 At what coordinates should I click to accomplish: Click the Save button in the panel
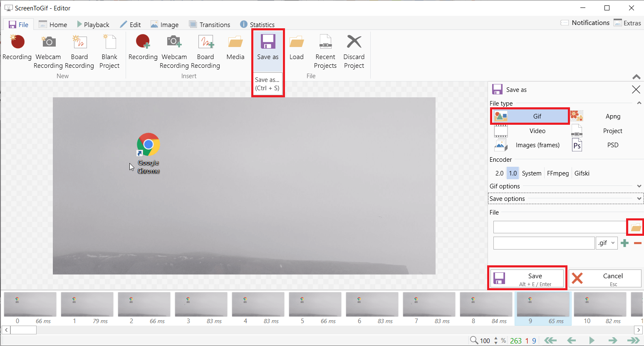[x=527, y=279]
